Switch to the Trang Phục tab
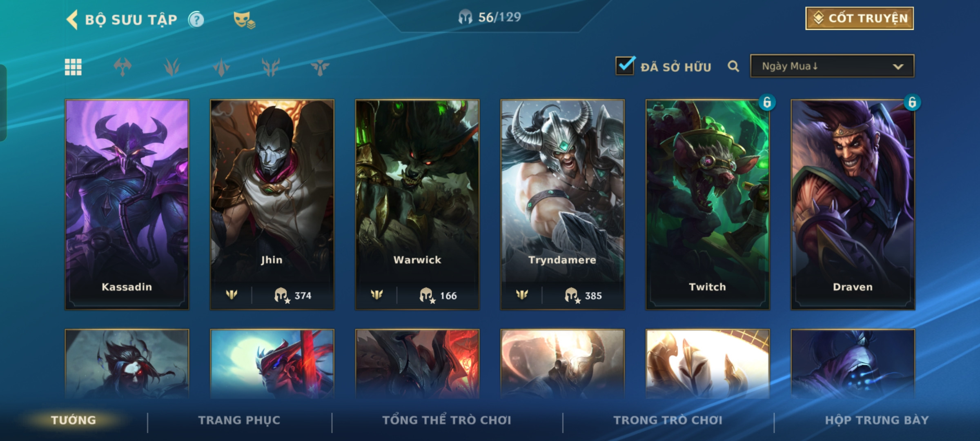The height and width of the screenshot is (441, 980). [x=239, y=420]
